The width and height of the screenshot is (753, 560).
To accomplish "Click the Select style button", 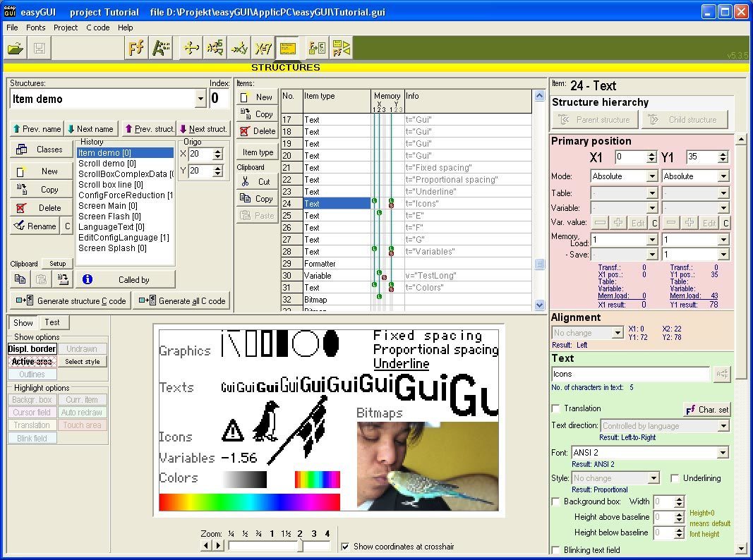I will [82, 361].
